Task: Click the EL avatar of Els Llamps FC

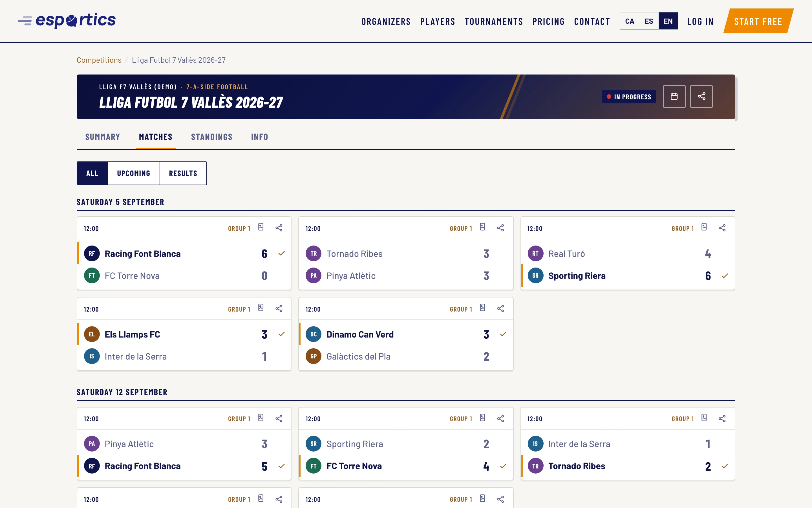Action: 92,334
